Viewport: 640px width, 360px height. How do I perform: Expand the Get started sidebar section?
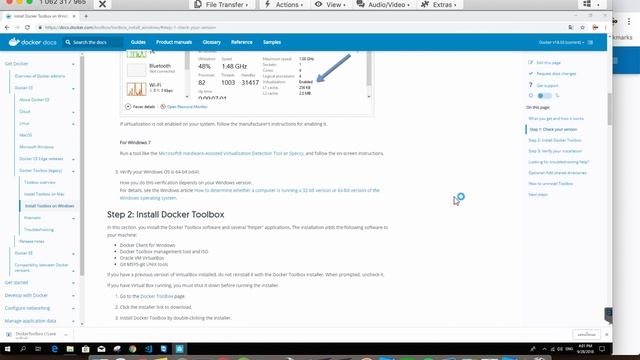73,283
